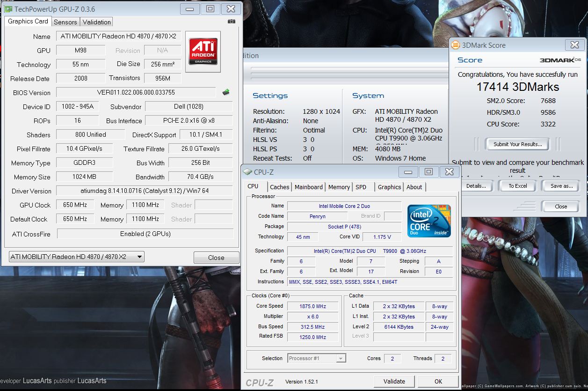Click the GPU Name text field
Image resolution: width=588 pixels, height=391 pixels.
[118, 36]
